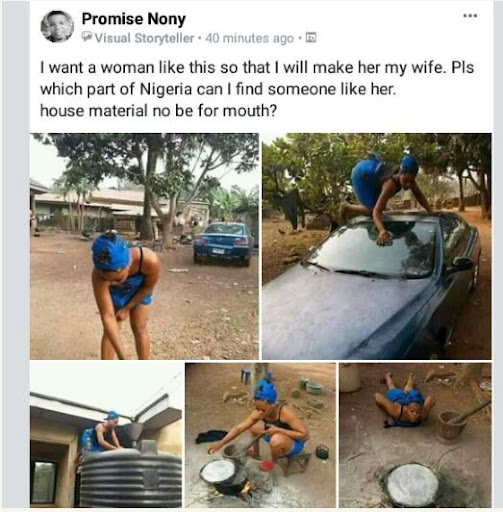
Task: Click Promise Nony's profile picture
Action: (57, 26)
